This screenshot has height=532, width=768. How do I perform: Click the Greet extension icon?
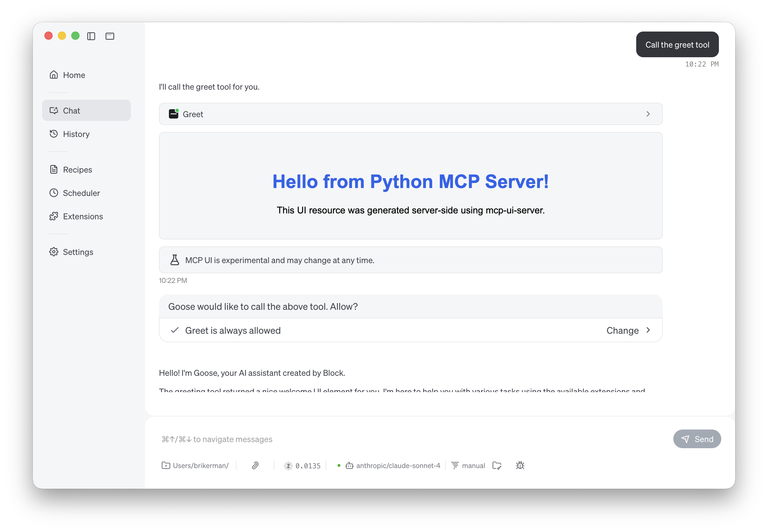pyautogui.click(x=174, y=114)
